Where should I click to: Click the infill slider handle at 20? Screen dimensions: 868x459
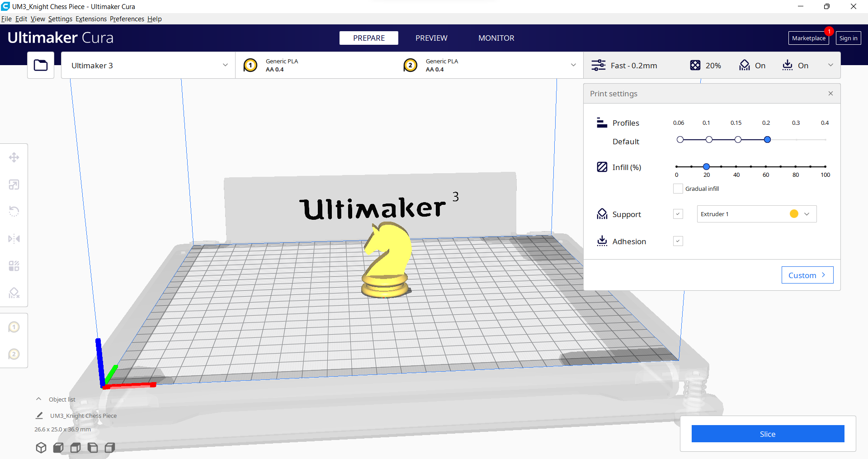coord(706,166)
